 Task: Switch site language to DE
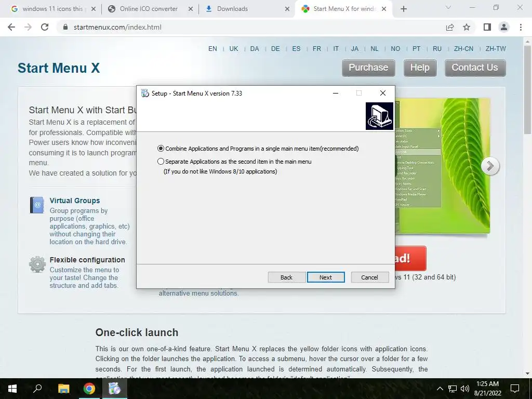coord(275,49)
